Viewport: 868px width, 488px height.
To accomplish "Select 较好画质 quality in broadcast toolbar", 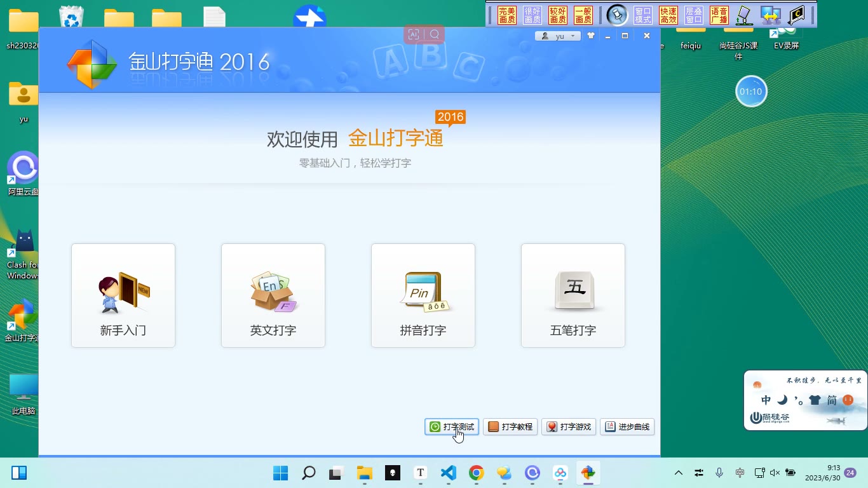I will tap(558, 15).
